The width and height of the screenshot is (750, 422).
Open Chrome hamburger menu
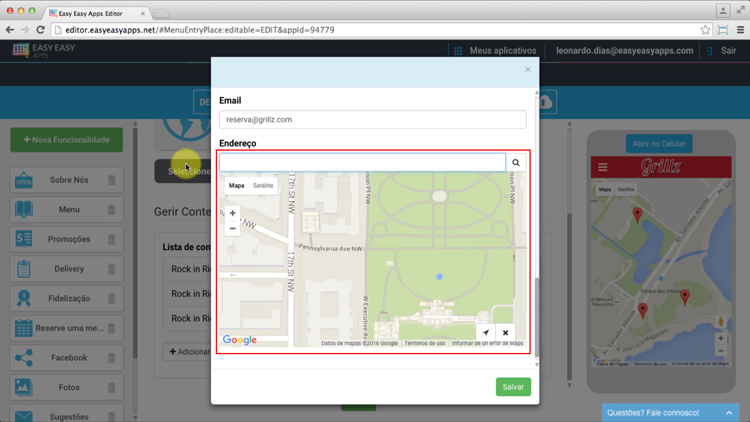click(x=740, y=30)
